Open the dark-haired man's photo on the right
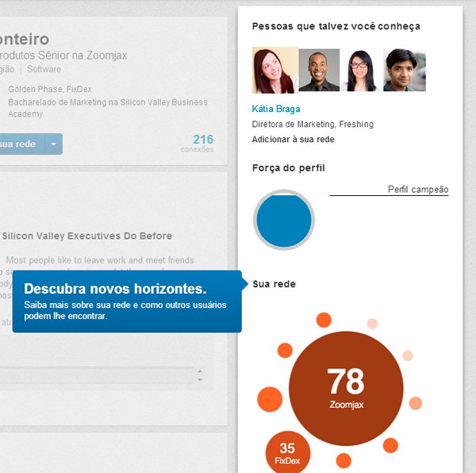Viewport: 476px width, 473px height. 405,71
